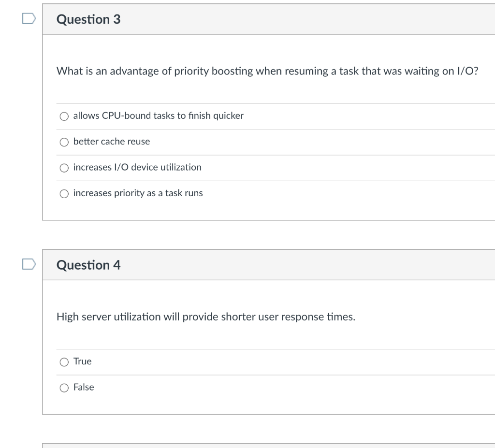Image resolution: width=495 pixels, height=448 pixels.
Task: Choose the 'better cache reuse' radio button
Action: point(64,142)
